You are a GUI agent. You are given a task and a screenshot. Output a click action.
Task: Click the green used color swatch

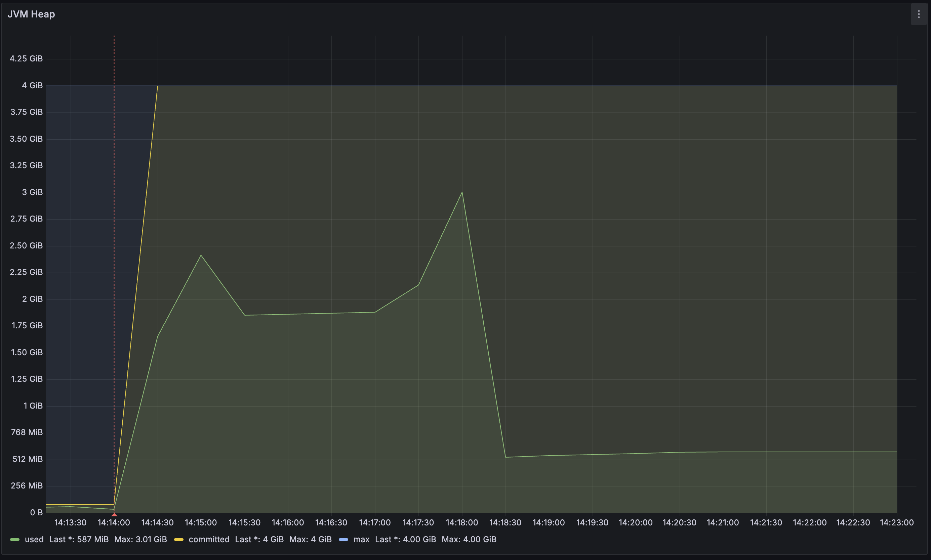[15, 540]
